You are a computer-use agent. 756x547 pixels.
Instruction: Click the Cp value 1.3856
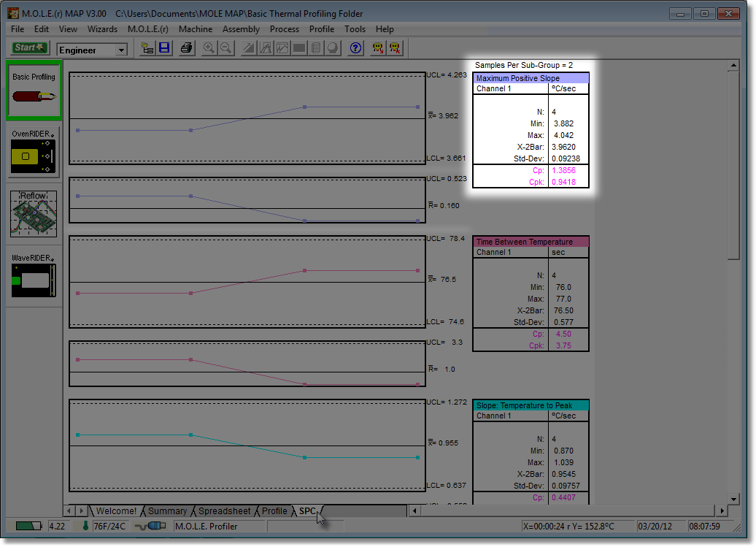pos(563,170)
